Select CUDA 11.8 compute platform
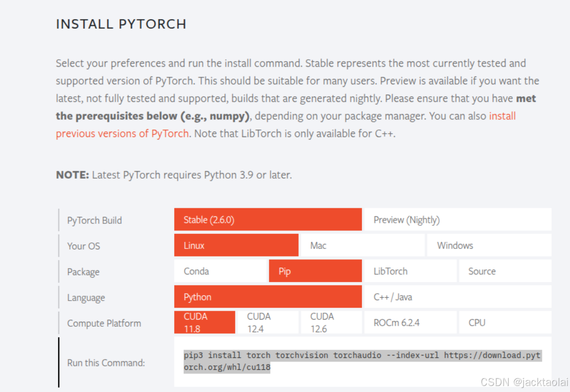 click(203, 322)
